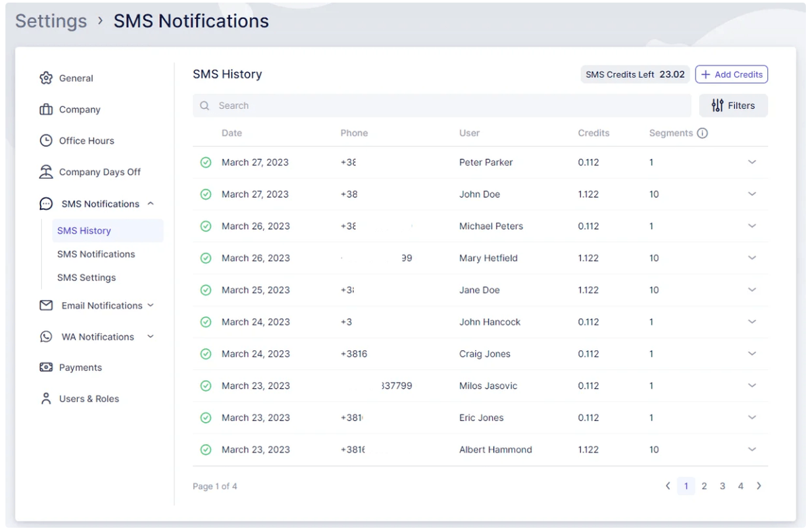Click status check icon for Milos Jasovic

click(x=206, y=386)
